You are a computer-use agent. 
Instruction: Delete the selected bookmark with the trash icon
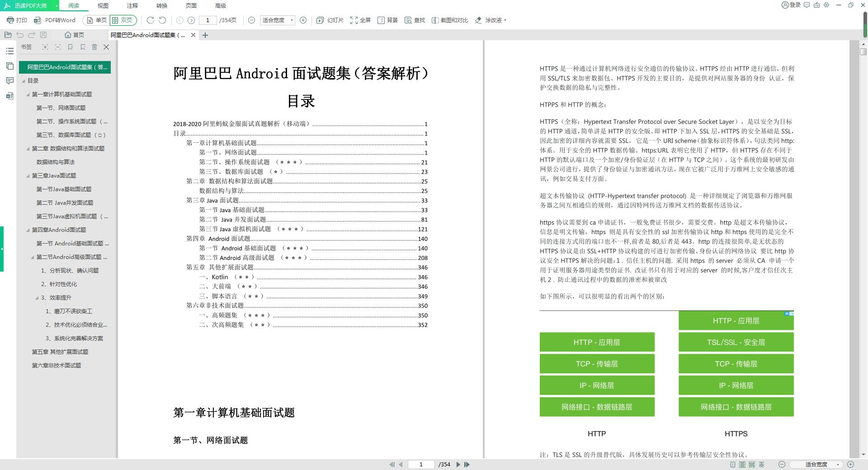coord(94,47)
